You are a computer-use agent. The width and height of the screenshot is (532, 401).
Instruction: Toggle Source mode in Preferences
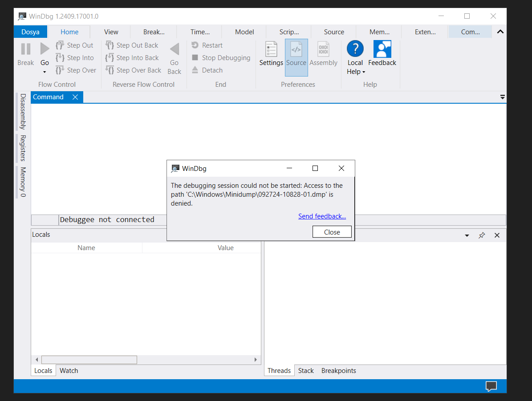point(296,57)
